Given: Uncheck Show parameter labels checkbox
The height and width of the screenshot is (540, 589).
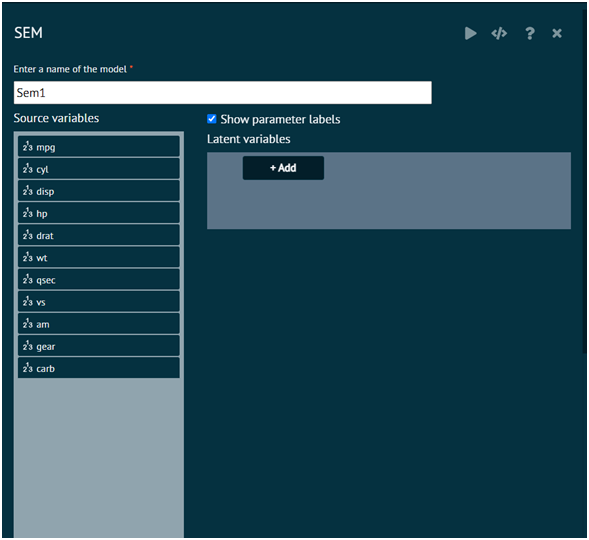Looking at the screenshot, I should pyautogui.click(x=211, y=119).
